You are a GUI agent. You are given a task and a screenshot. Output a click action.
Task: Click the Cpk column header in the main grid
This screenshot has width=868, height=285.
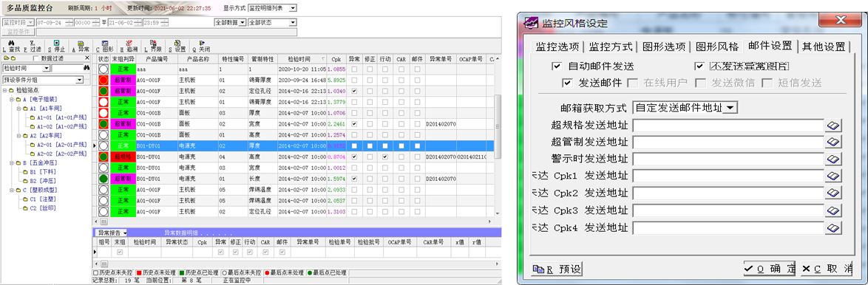[336, 58]
